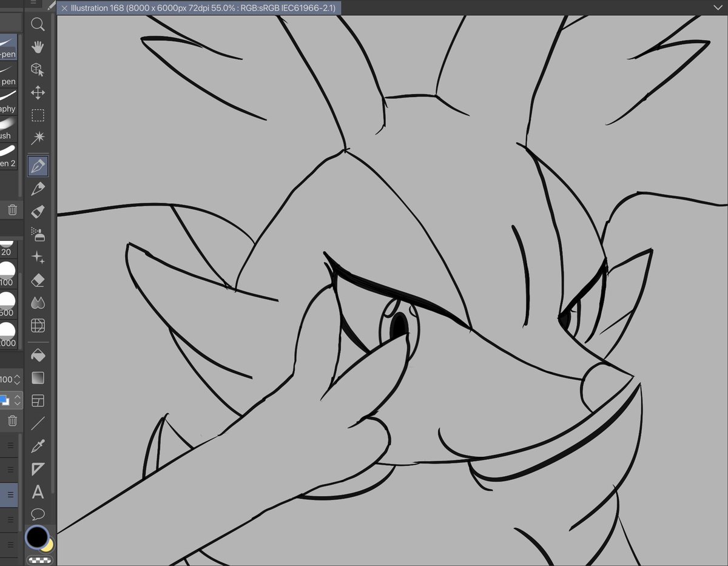Viewport: 728px width, 566px height.
Task: Pick the 'aphy' calligraphy sub tool
Action: click(8, 101)
